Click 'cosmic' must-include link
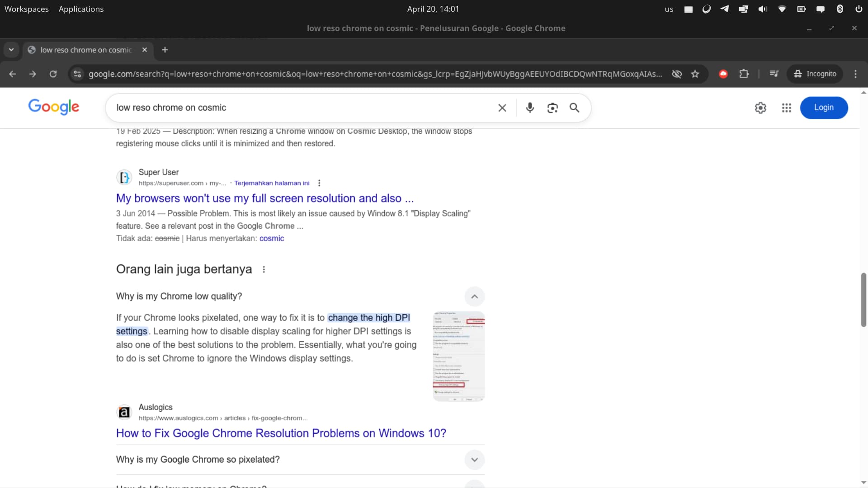The width and height of the screenshot is (868, 488). point(272,239)
